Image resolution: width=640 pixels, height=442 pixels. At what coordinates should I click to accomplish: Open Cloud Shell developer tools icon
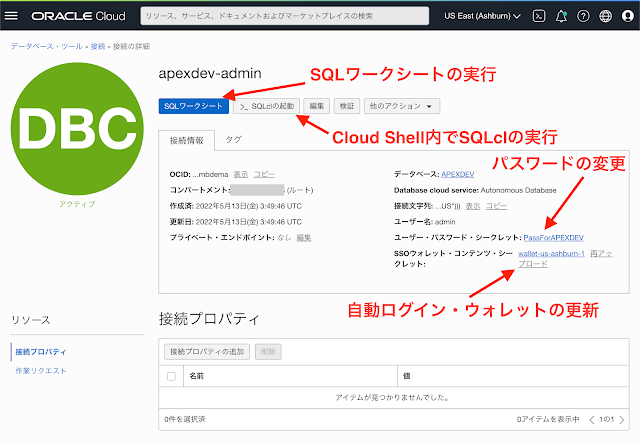539,16
